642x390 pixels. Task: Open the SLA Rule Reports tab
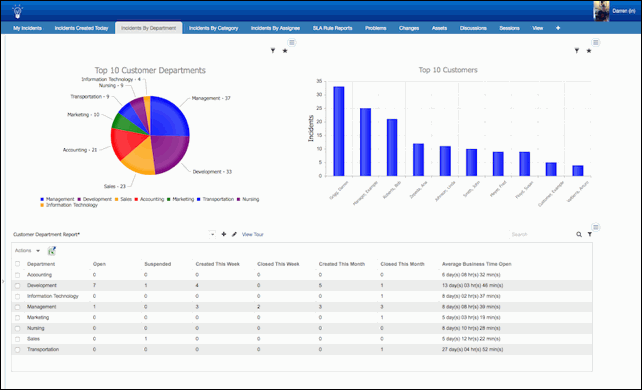pyautogui.click(x=332, y=28)
